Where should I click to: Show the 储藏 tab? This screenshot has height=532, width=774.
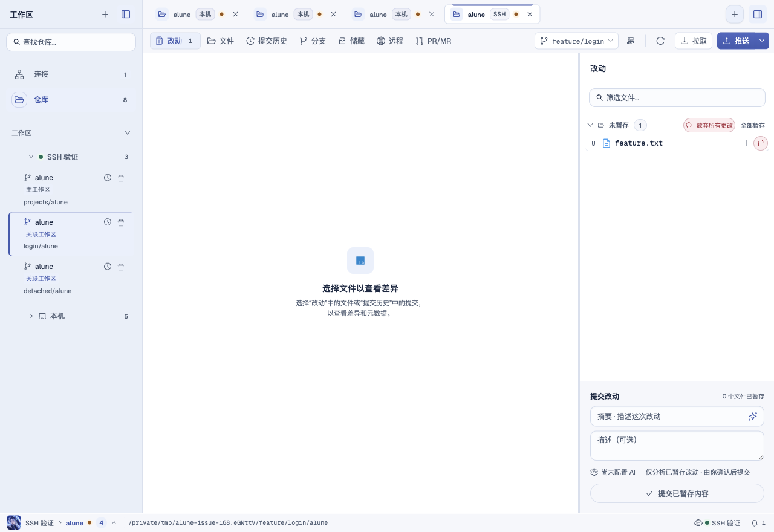[351, 41]
